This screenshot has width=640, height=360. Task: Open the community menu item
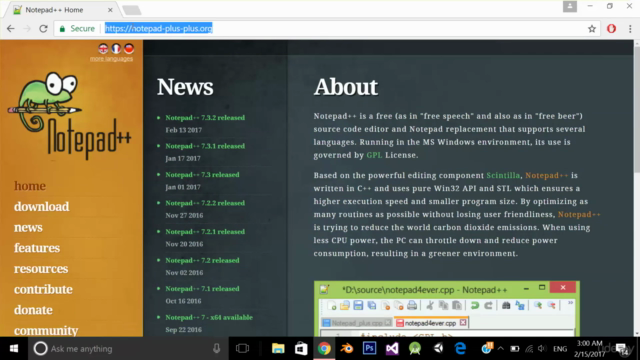pyautogui.click(x=46, y=330)
